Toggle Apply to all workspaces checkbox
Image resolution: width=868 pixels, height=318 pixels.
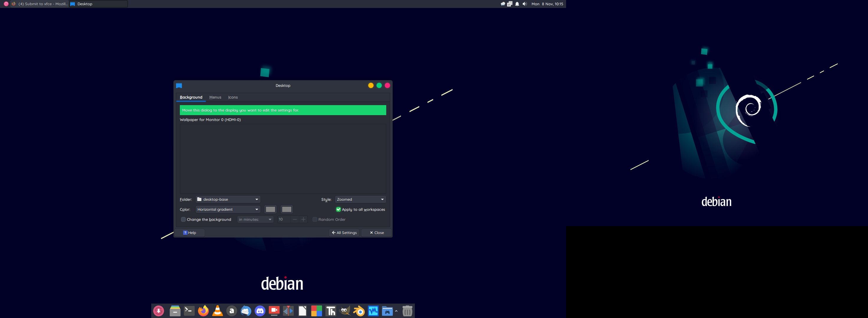click(338, 209)
